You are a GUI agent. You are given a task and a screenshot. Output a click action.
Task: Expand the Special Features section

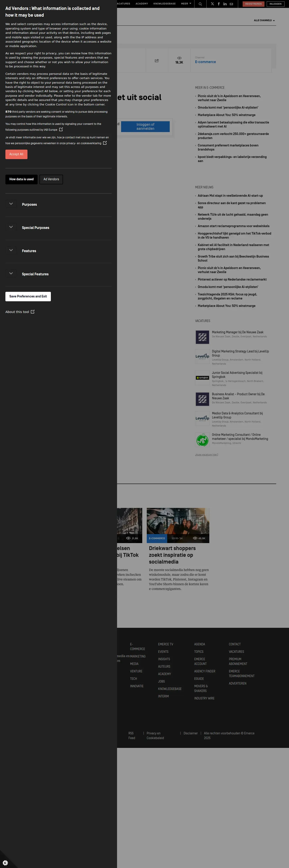11,274
